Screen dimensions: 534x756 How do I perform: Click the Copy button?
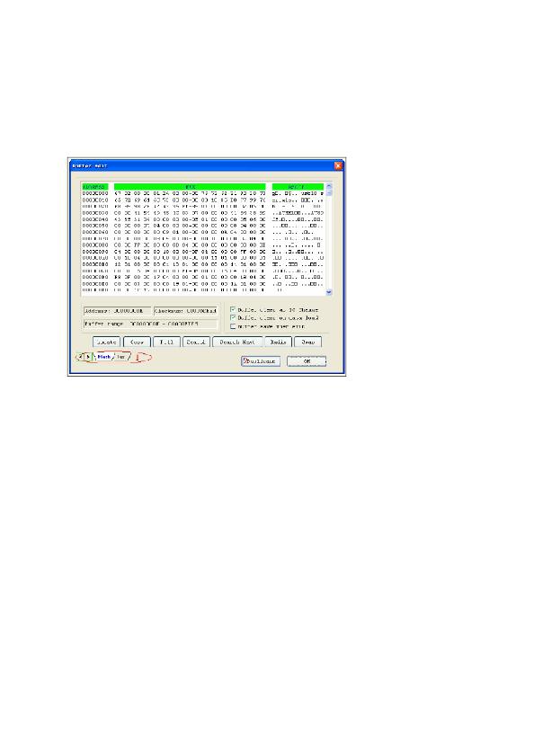point(137,342)
